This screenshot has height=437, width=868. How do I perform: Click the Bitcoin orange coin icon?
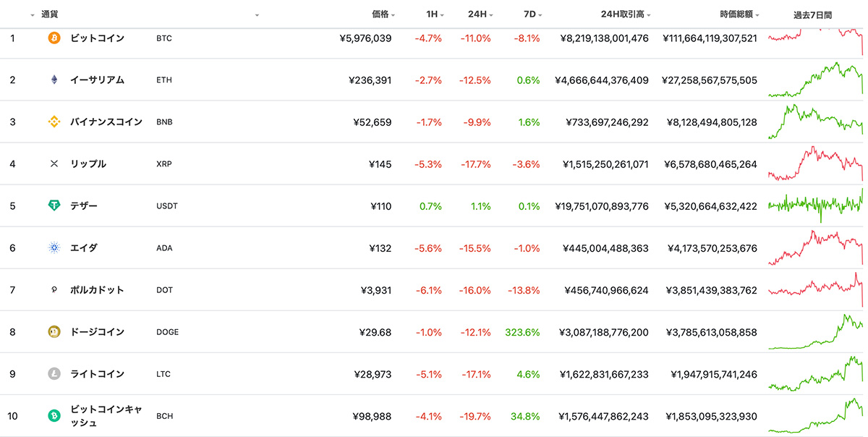click(x=54, y=38)
